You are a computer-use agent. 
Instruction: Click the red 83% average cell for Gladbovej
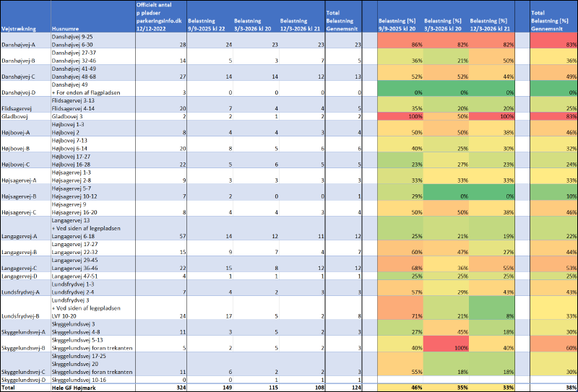point(553,116)
